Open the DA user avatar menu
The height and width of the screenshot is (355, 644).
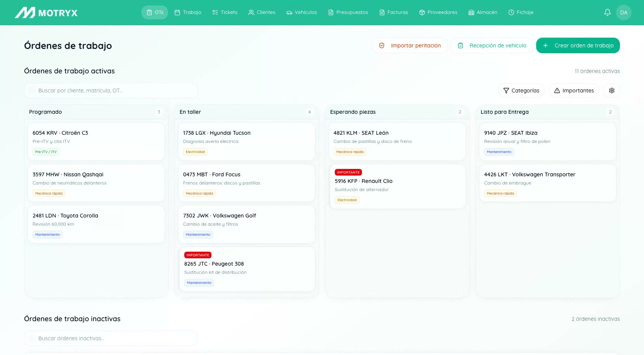[x=624, y=12]
